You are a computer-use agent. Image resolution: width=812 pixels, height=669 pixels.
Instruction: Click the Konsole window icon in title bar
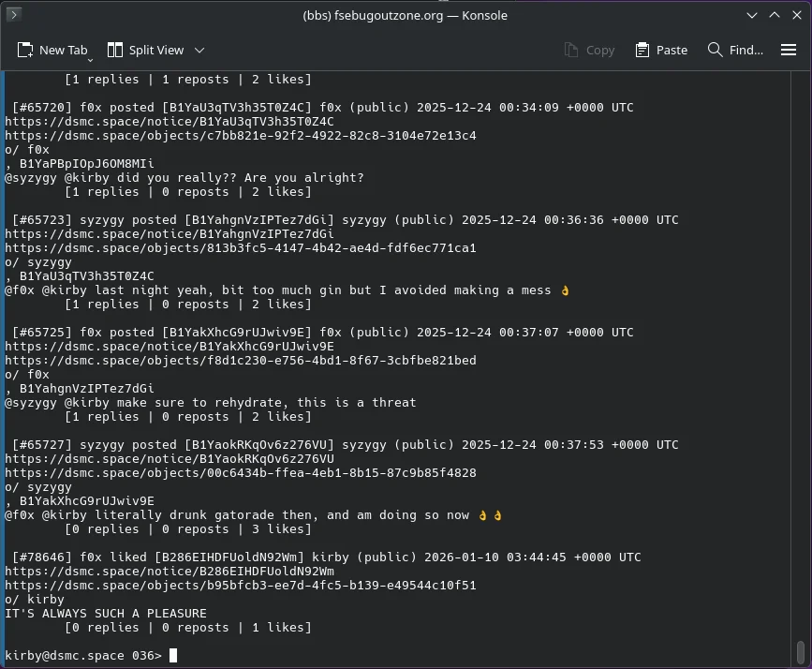click(x=14, y=15)
